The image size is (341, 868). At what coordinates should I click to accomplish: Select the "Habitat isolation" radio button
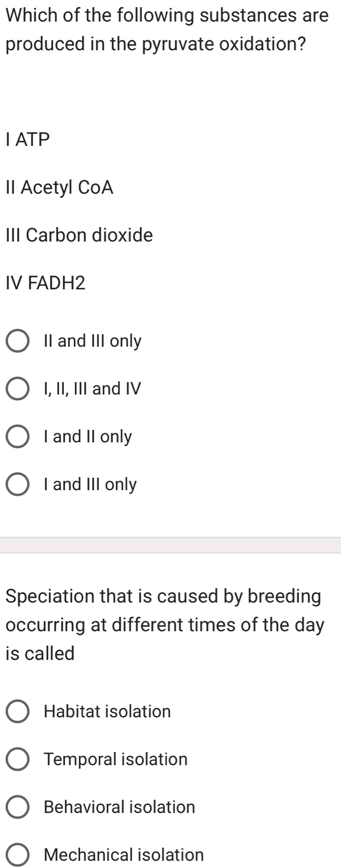coord(17,711)
